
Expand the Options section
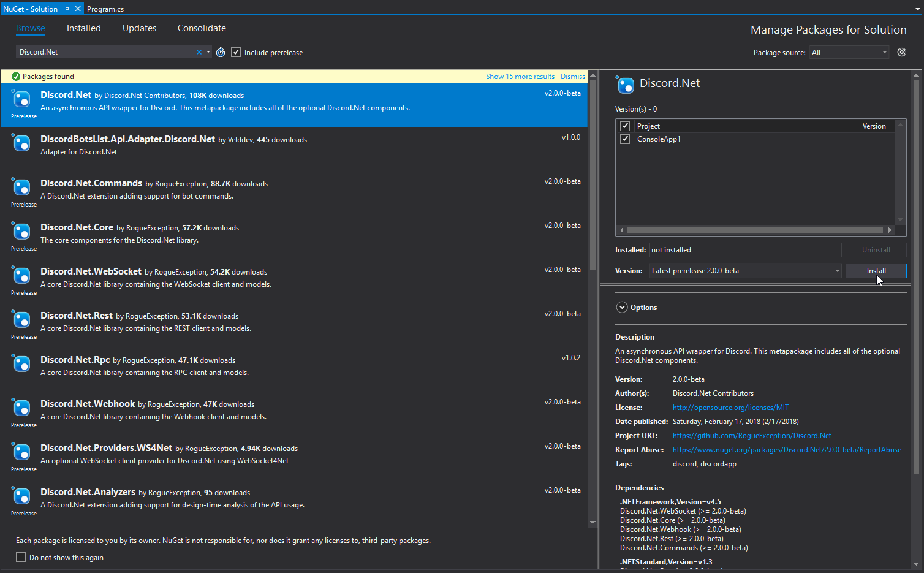[622, 308]
